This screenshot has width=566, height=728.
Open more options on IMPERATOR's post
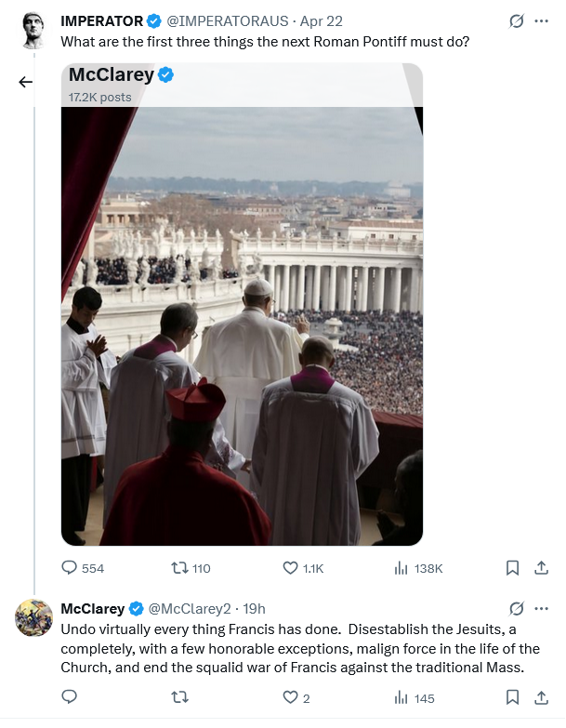coord(542,20)
